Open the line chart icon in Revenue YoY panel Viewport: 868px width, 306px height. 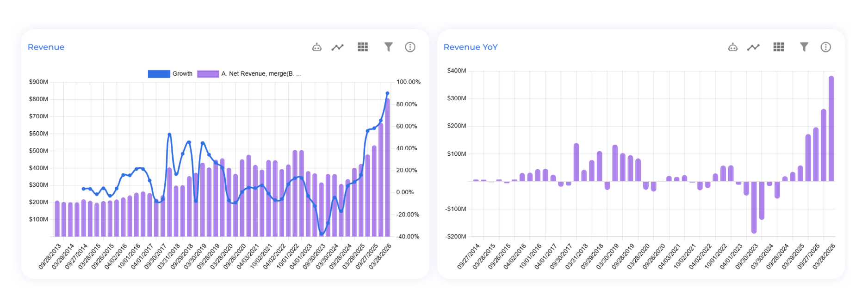pos(754,47)
